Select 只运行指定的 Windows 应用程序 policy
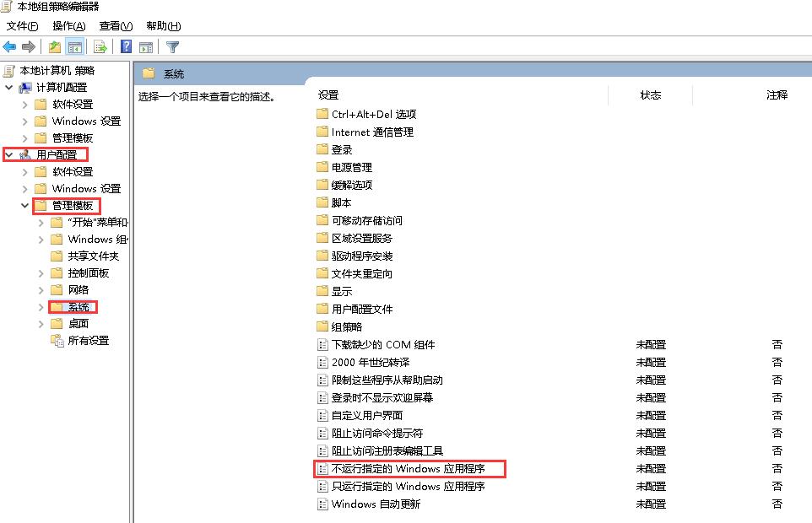The width and height of the screenshot is (812, 523). [x=408, y=486]
